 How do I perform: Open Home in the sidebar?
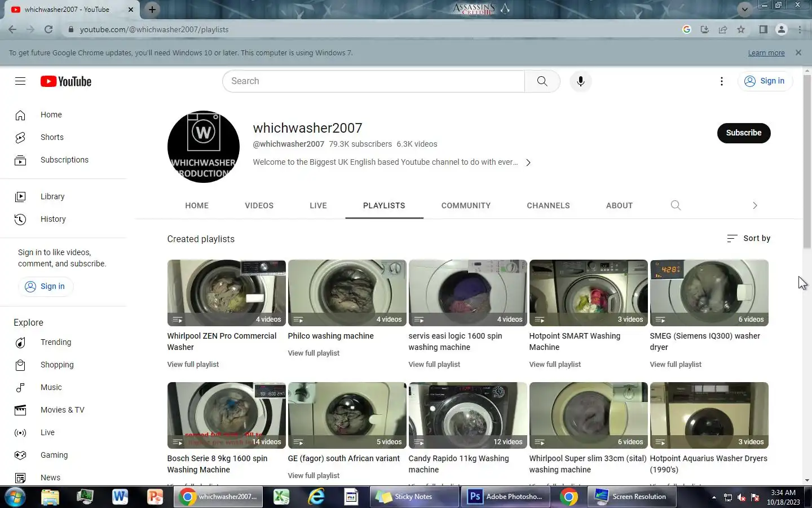pyautogui.click(x=63, y=115)
